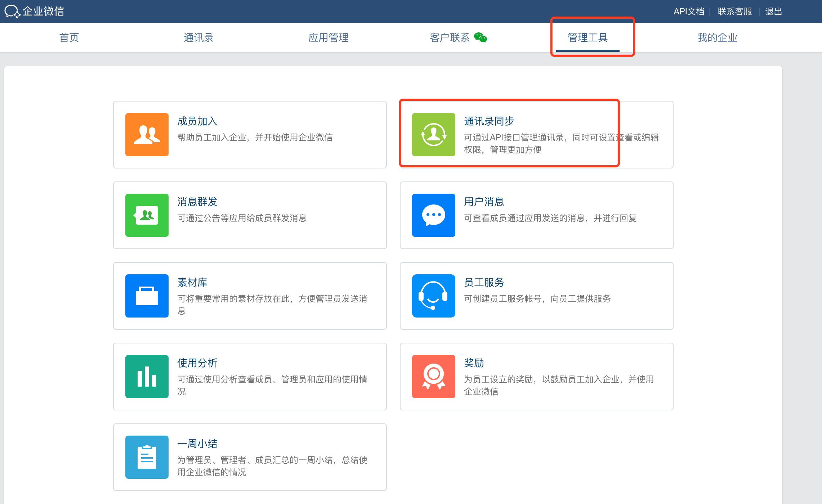Open the green 消息群发 broadcast icon

point(147,215)
